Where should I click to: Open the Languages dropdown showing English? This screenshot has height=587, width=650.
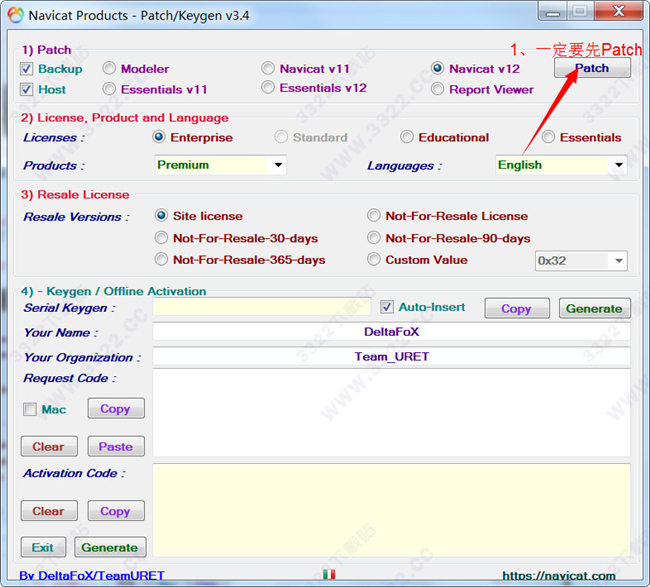(x=561, y=165)
